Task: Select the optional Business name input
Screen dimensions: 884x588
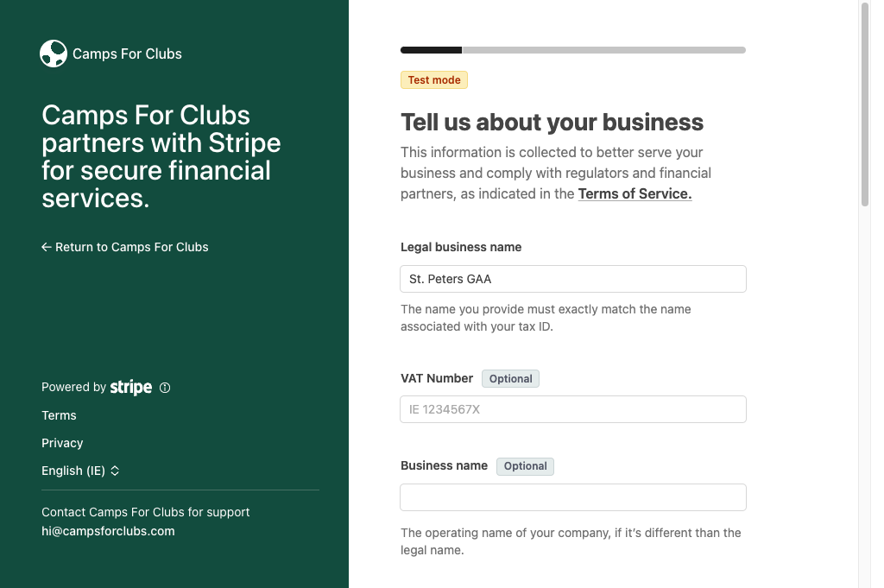Action: pos(573,497)
